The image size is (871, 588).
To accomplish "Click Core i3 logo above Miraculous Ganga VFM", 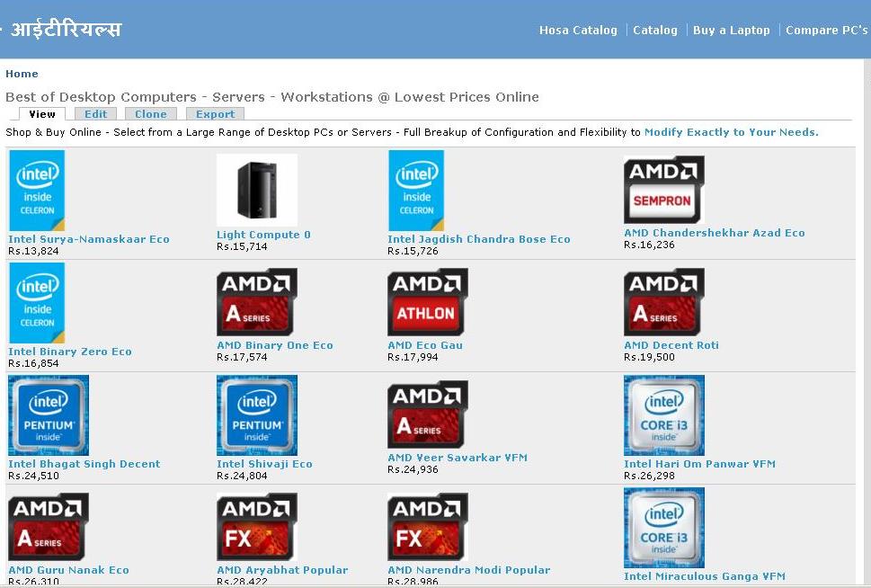I will pyautogui.click(x=663, y=528).
